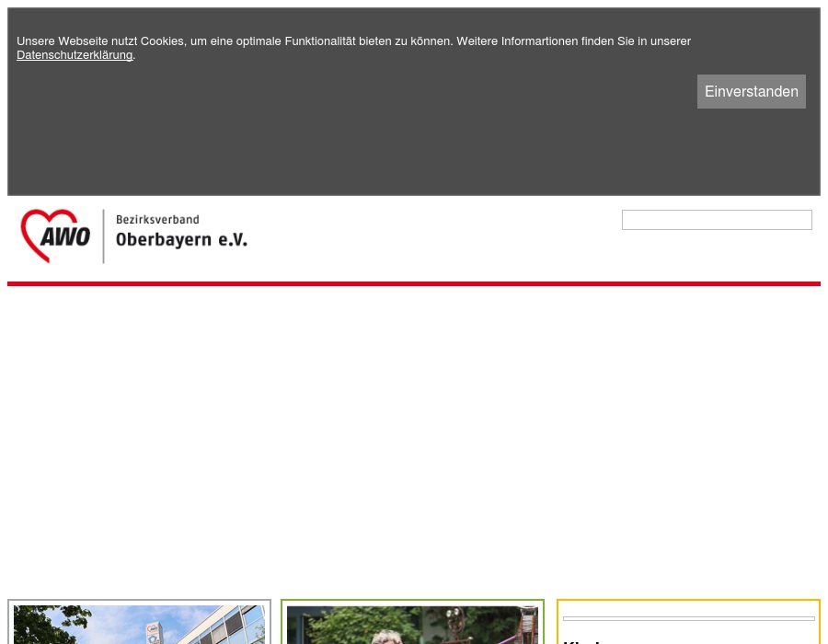Focus the search box for site search
The height and width of the screenshot is (644, 828).
(x=717, y=219)
